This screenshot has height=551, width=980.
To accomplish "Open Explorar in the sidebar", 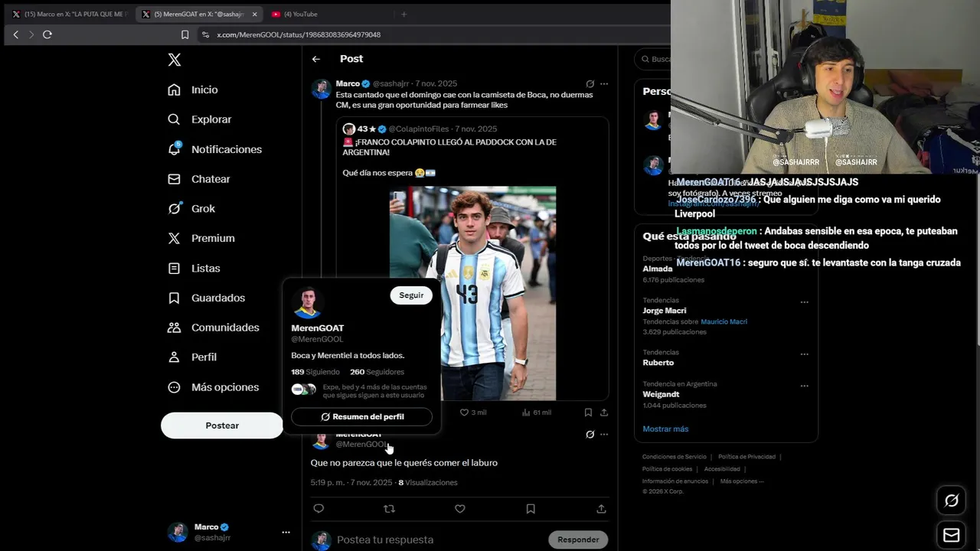I will (199, 119).
